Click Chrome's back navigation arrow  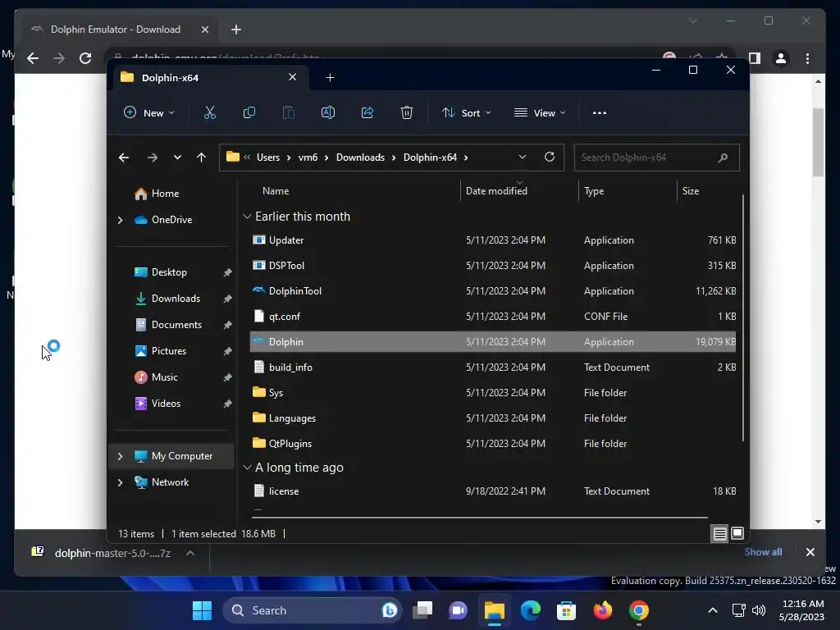click(33, 58)
